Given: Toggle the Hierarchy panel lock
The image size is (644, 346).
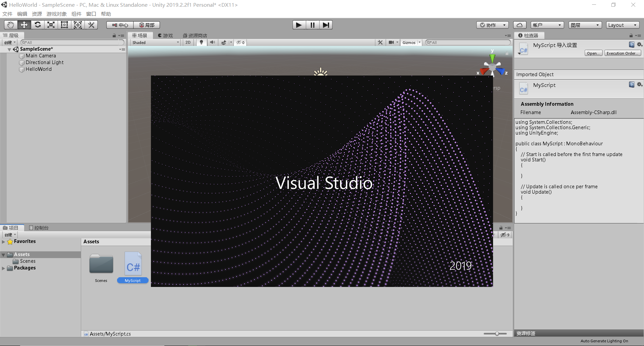Looking at the screenshot, I should (x=114, y=36).
